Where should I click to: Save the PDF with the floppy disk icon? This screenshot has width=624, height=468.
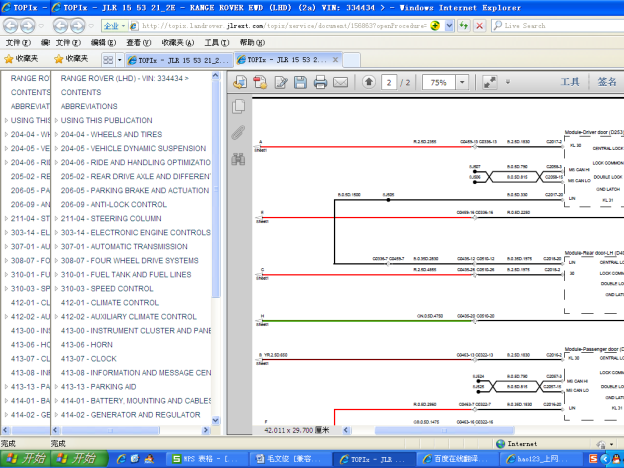click(300, 82)
